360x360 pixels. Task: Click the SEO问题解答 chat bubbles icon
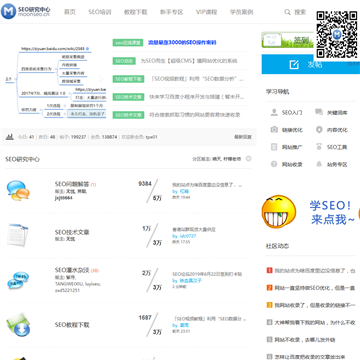(18, 190)
